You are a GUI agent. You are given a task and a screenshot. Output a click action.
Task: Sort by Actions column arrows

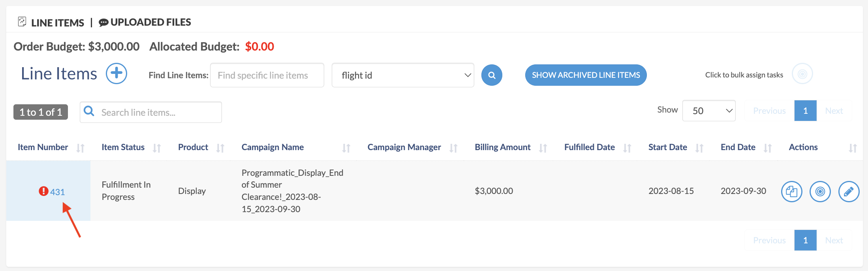point(853,148)
